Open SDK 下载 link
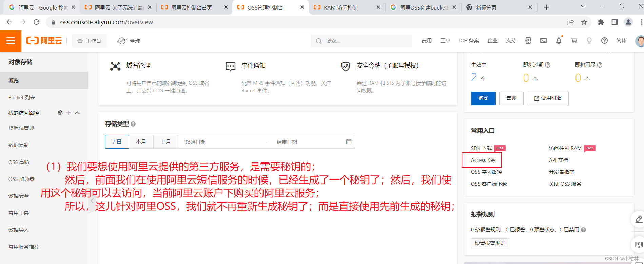The width and height of the screenshot is (644, 264). pos(481,148)
